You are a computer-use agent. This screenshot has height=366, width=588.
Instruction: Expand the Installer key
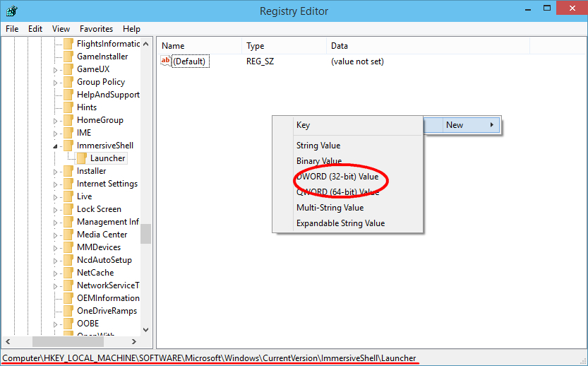56,172
